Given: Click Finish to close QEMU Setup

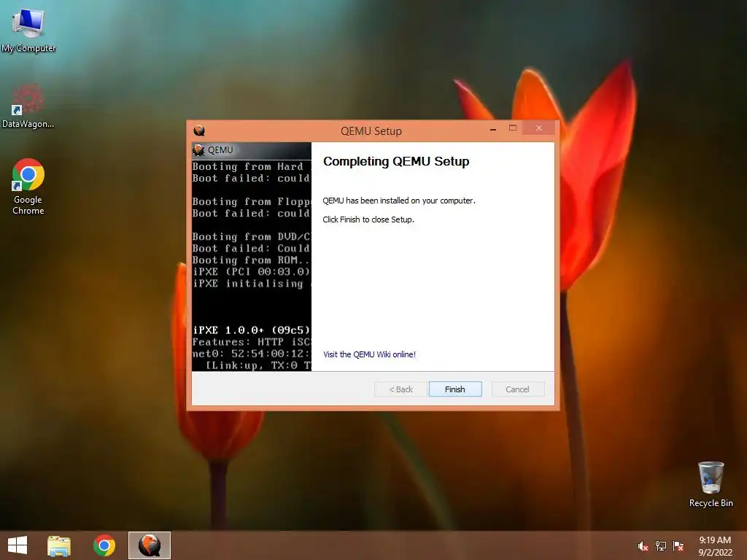Looking at the screenshot, I should click(x=455, y=389).
